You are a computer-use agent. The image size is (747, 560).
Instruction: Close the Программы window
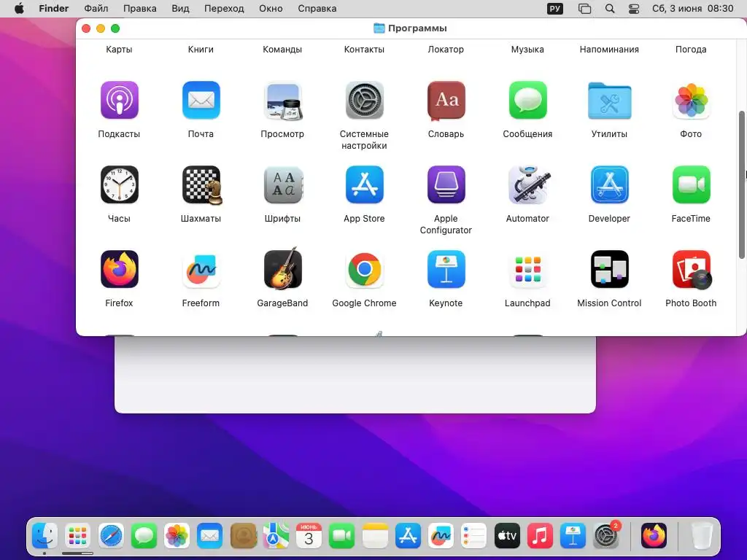click(86, 28)
